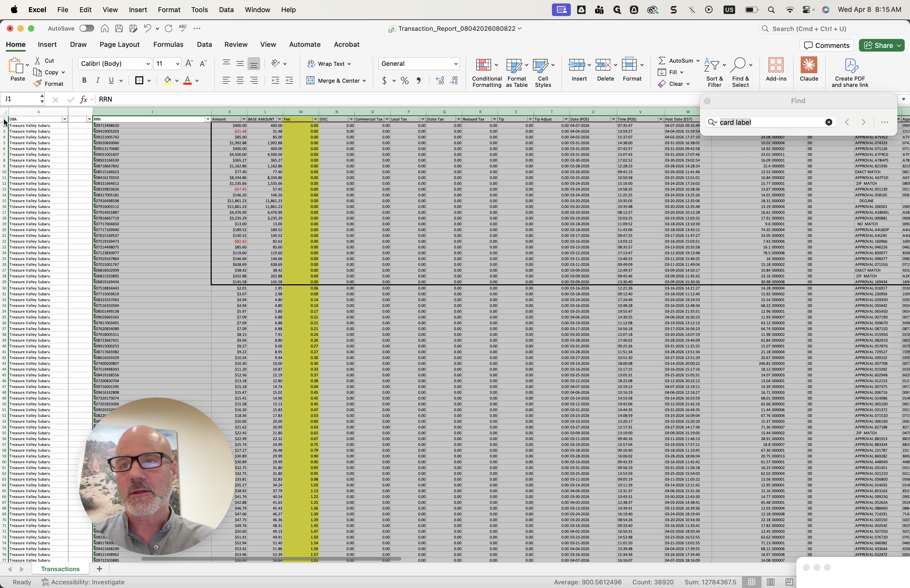
Task: Open the Fee column filter dropdown
Action: click(x=315, y=119)
